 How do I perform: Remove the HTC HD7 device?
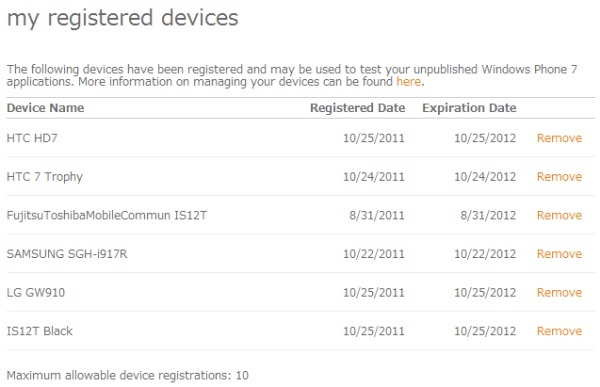(x=559, y=138)
